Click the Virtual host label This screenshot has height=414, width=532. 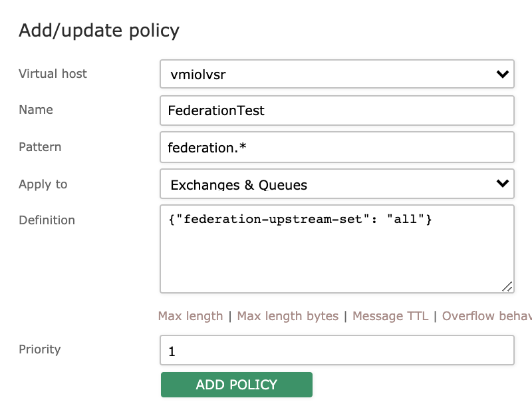pyautogui.click(x=53, y=74)
